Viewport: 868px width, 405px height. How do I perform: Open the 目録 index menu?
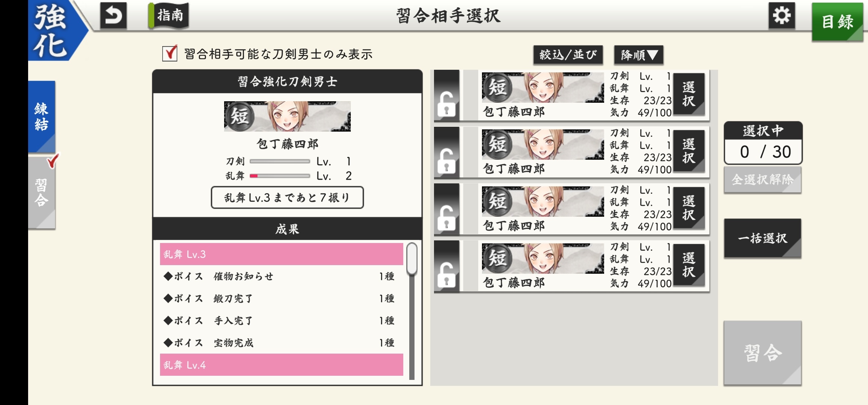838,22
